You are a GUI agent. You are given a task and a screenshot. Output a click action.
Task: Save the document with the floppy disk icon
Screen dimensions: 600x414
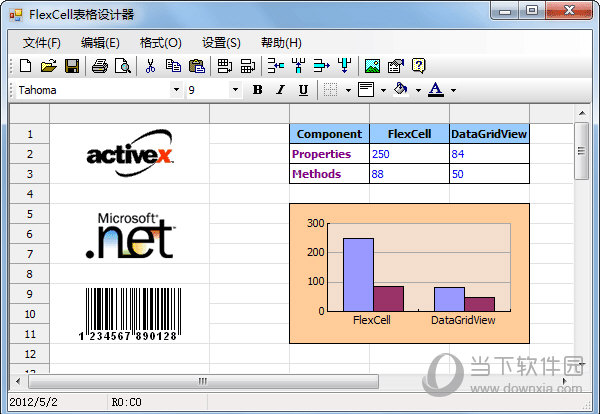click(72, 66)
